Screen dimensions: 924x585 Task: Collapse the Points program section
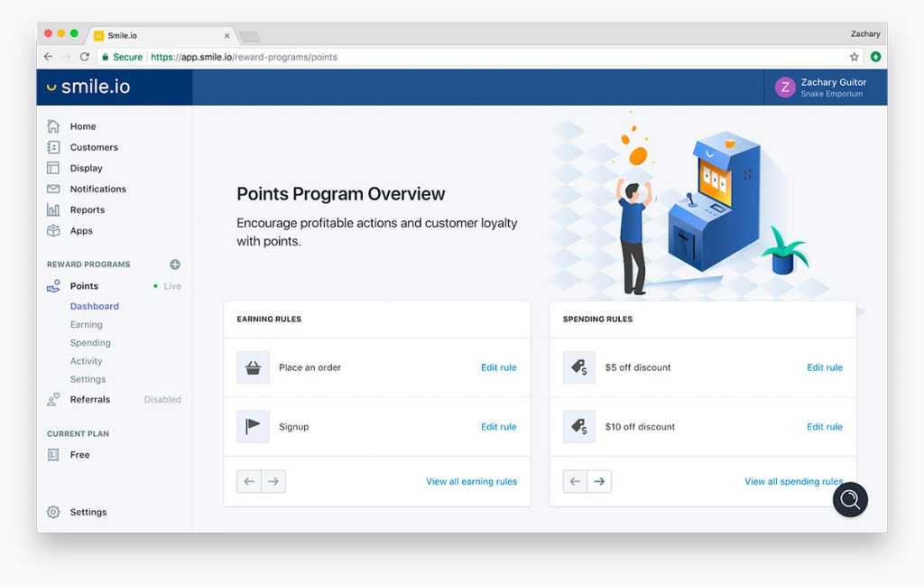click(84, 286)
